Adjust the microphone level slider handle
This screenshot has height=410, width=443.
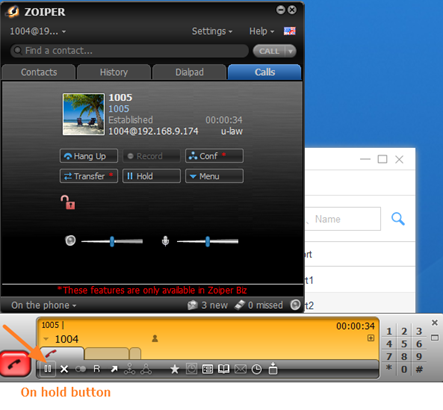[208, 241]
